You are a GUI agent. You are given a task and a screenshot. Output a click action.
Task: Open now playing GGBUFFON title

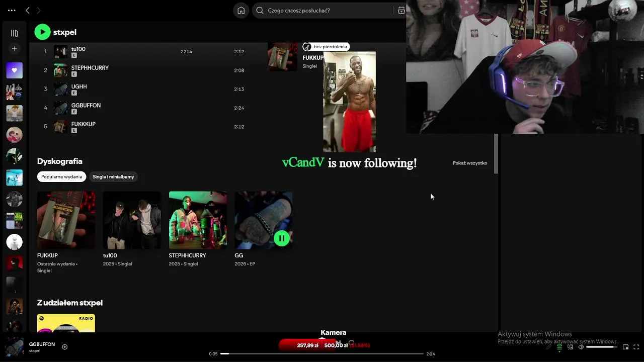[x=42, y=344]
